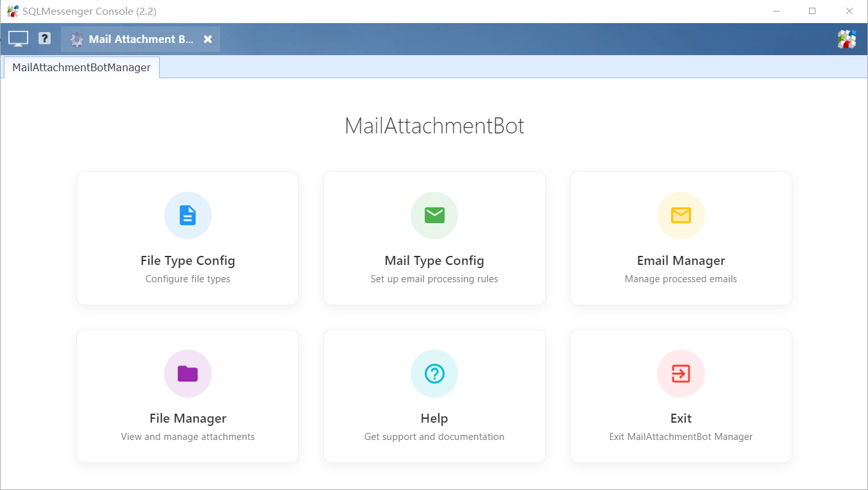Open File Type Config title
Viewport: 868px width, 490px height.
click(x=188, y=261)
